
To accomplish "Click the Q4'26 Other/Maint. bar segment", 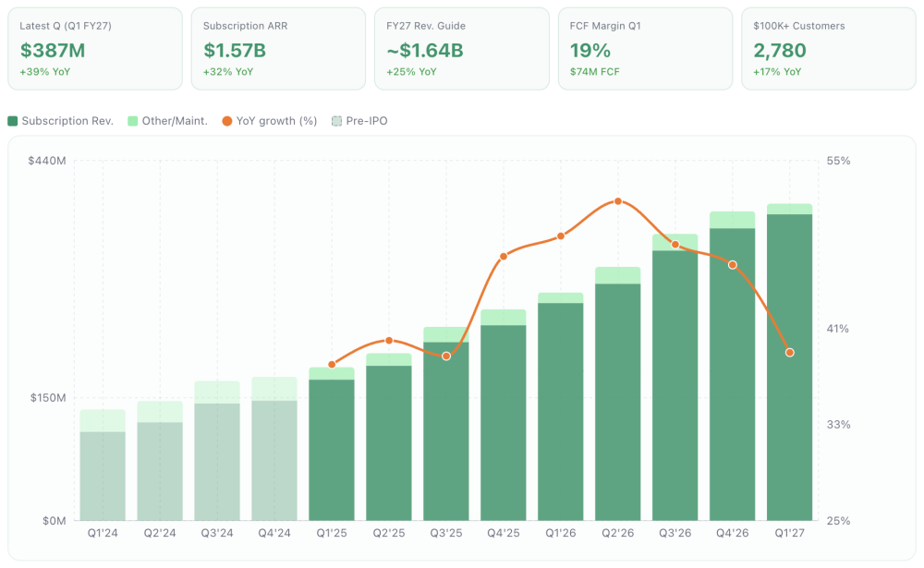I will pyautogui.click(x=733, y=220).
